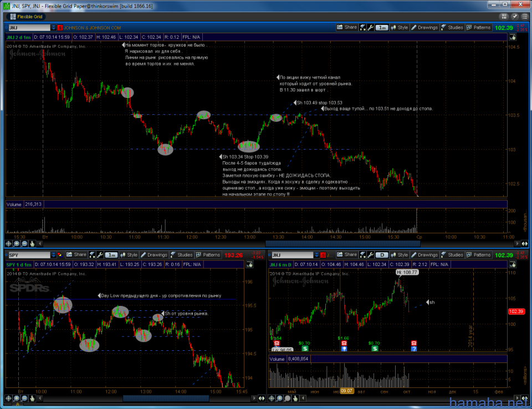
Task: Open Share menu in SPY chart
Action: 76,255
